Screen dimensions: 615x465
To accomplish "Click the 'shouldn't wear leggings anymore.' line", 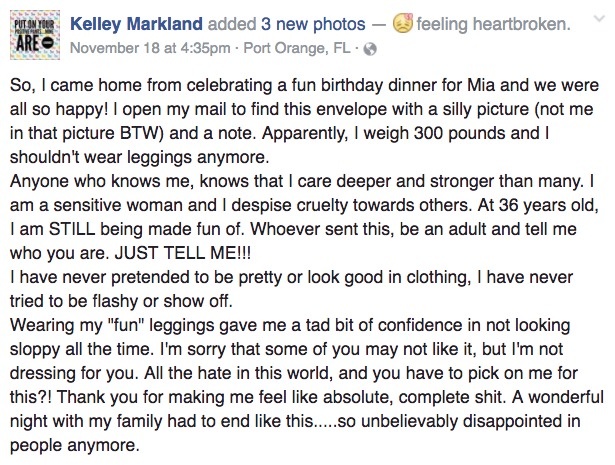I will click(140, 157).
